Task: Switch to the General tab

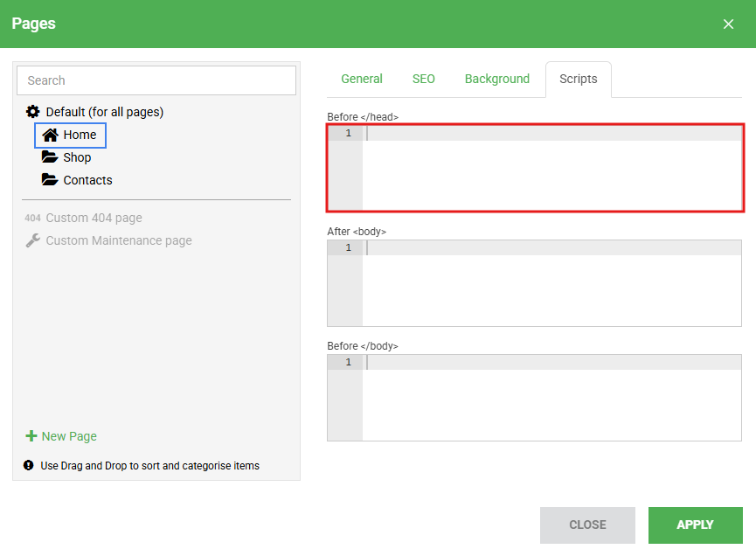Action: click(362, 79)
